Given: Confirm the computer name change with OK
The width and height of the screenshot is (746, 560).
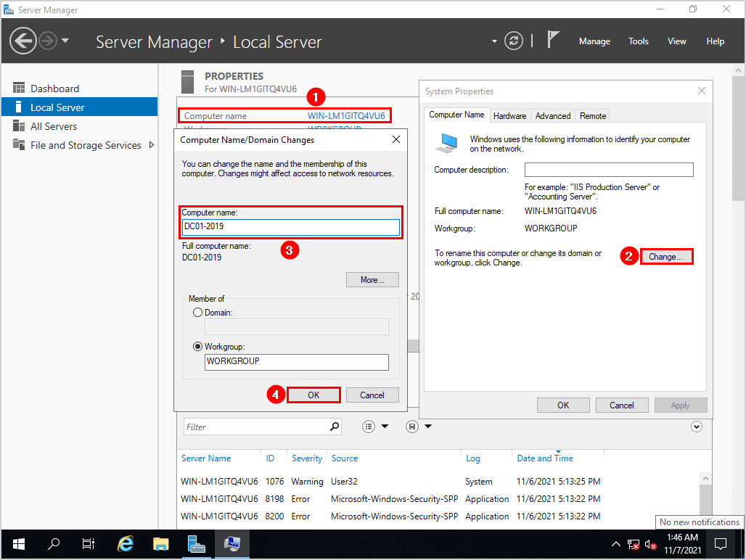Looking at the screenshot, I should (x=313, y=395).
